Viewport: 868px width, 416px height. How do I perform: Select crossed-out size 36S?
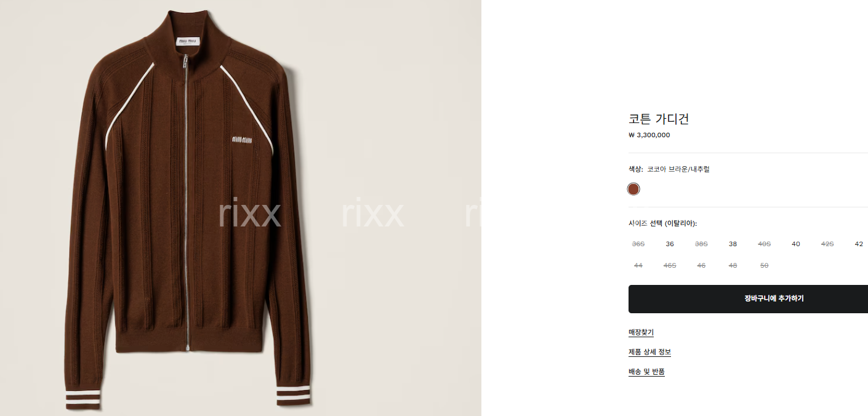(x=638, y=244)
